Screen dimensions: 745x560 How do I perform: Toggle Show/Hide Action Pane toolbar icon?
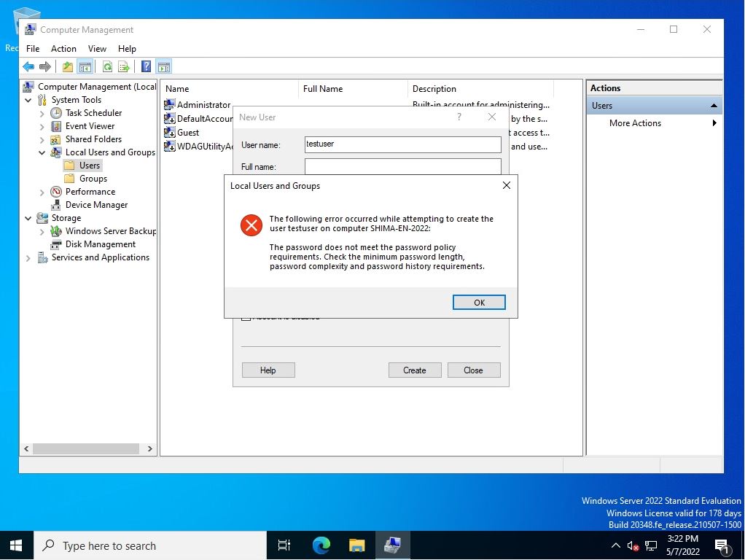tap(164, 66)
